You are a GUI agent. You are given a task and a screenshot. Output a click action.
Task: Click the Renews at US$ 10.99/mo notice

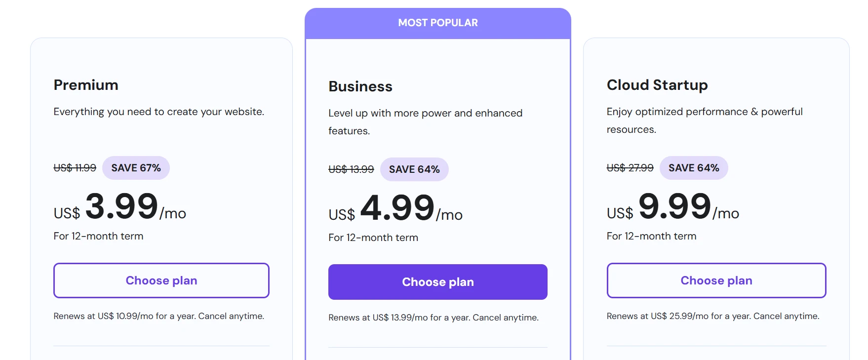pyautogui.click(x=158, y=316)
